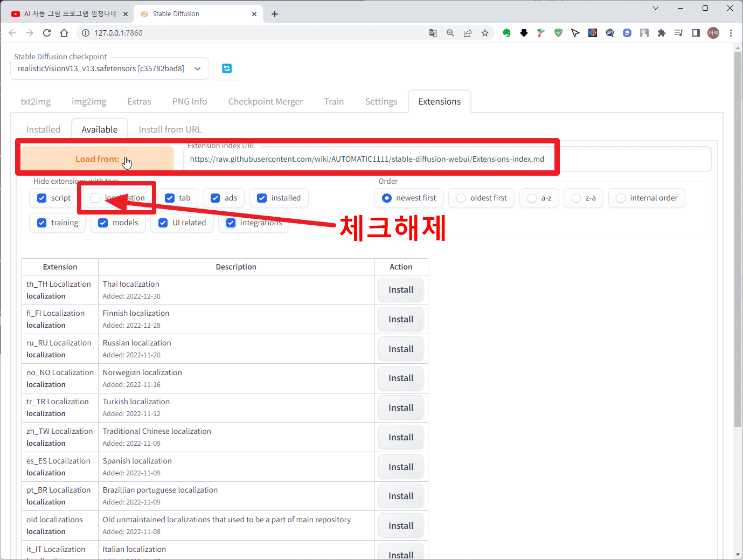The height and width of the screenshot is (560, 743).
Task: Open the Train tab
Action: pyautogui.click(x=334, y=101)
